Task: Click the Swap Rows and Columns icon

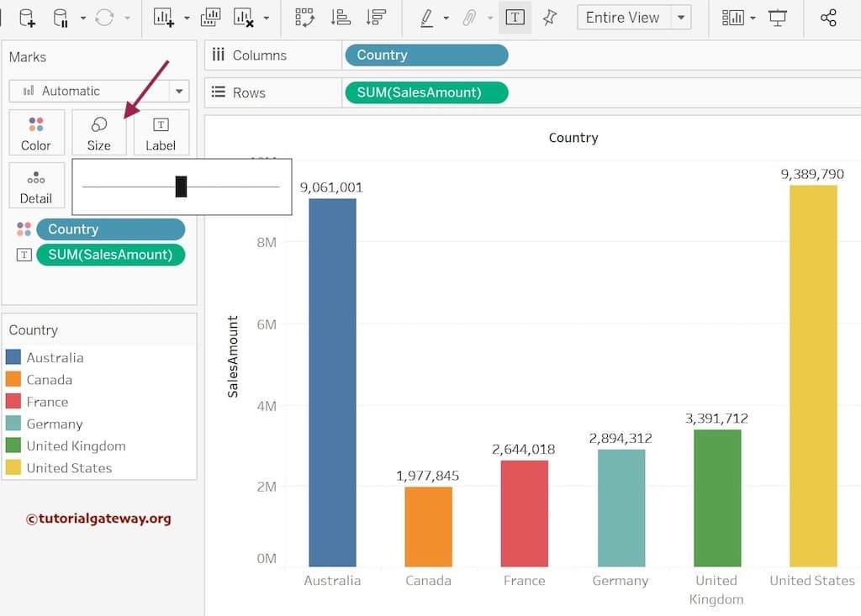Action: coord(304,17)
